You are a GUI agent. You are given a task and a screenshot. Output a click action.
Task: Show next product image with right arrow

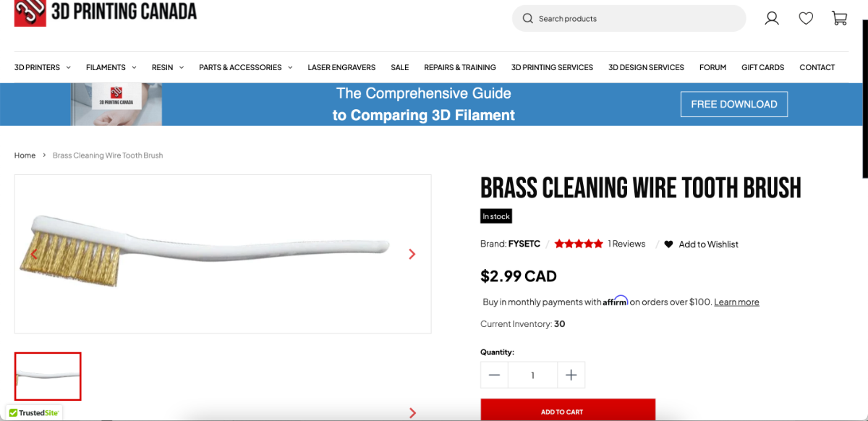(412, 254)
